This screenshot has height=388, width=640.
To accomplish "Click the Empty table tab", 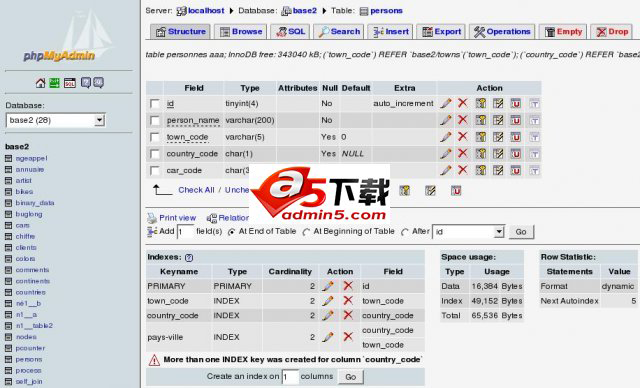I will pyautogui.click(x=563, y=32).
